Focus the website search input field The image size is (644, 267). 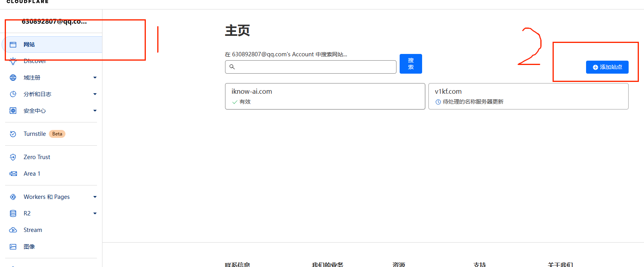[x=311, y=67]
